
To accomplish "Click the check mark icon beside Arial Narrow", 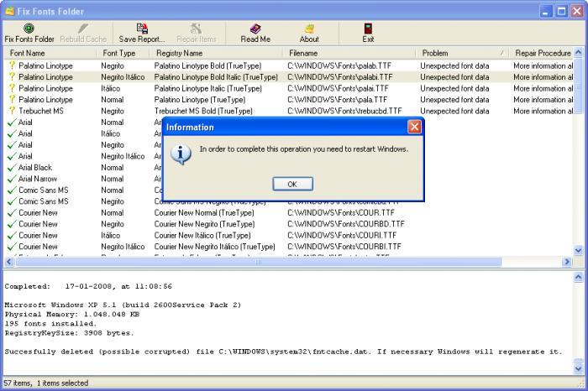I will coord(12,179).
